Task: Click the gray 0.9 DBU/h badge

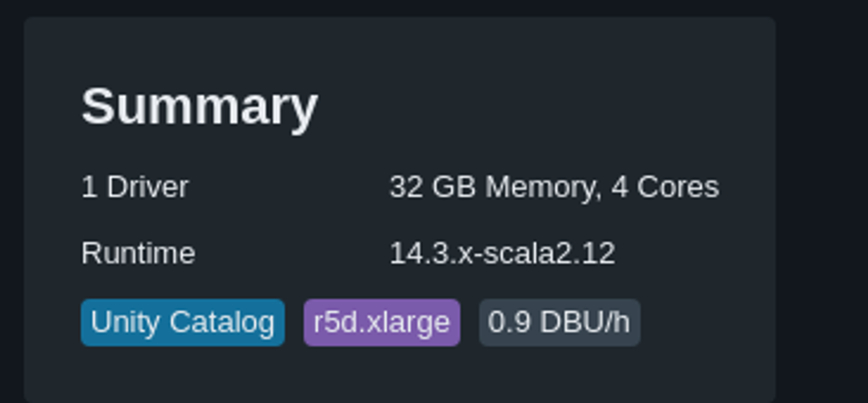Action: tap(559, 322)
